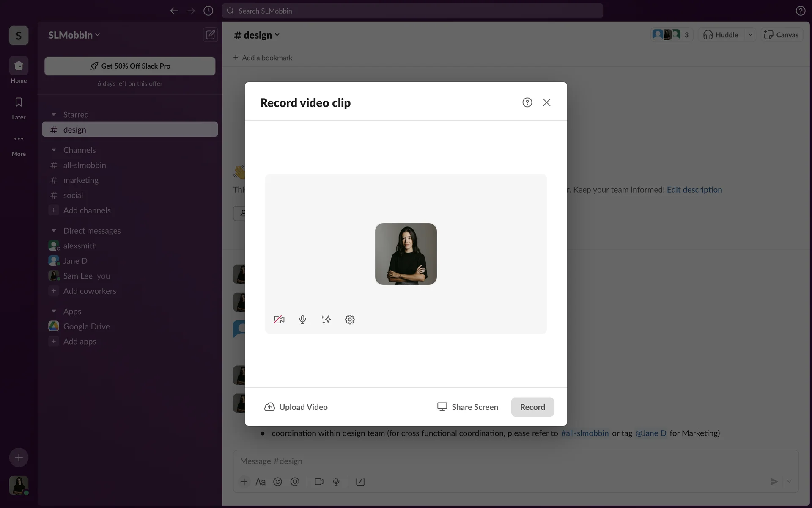Image resolution: width=812 pixels, height=508 pixels.
Task: Open the background effects sparkle icon
Action: (x=326, y=320)
